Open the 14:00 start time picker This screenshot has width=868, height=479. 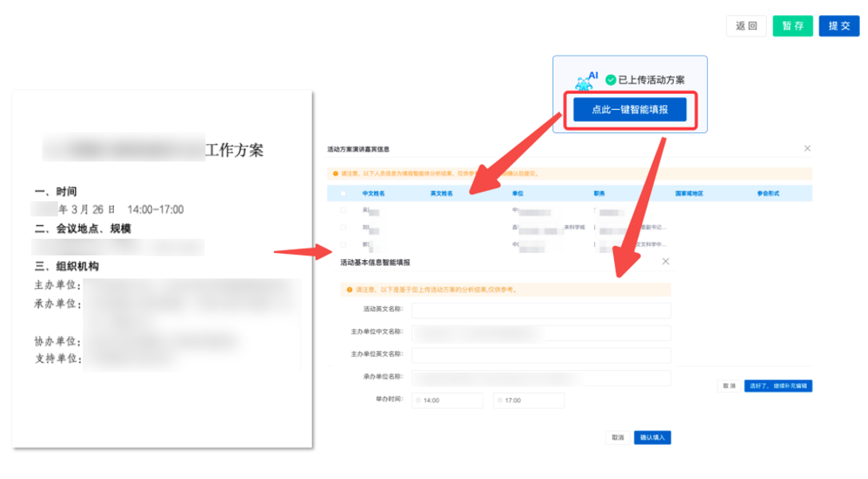pyautogui.click(x=447, y=399)
